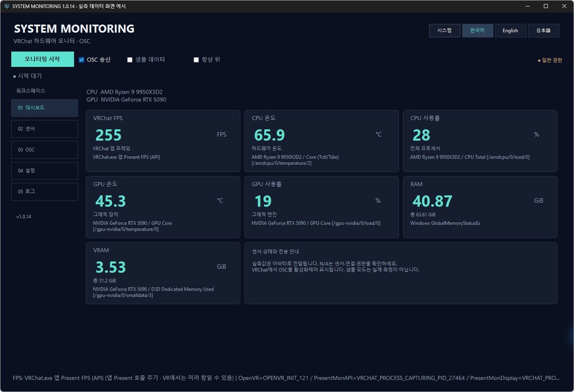Tick the 항상 위 checkbox

(x=196, y=59)
